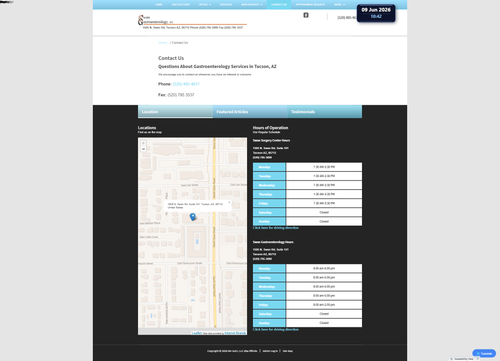500x361 pixels.
Task: Go to the Home nav item
Action: (x=159, y=5)
